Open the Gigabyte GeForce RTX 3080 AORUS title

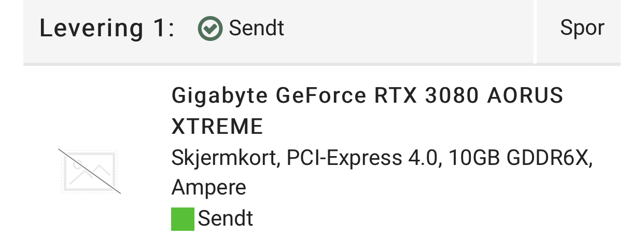click(367, 95)
